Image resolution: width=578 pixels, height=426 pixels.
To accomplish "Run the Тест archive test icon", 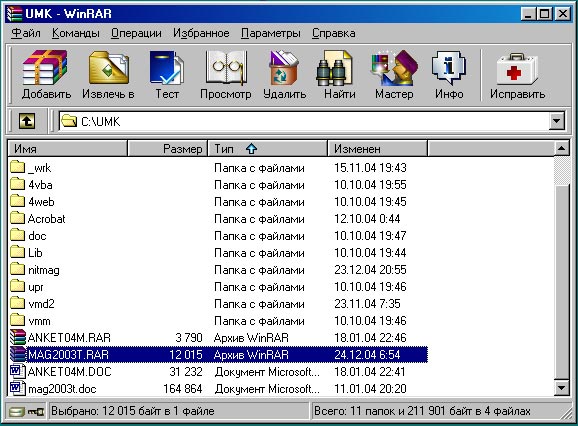I will 167,68.
